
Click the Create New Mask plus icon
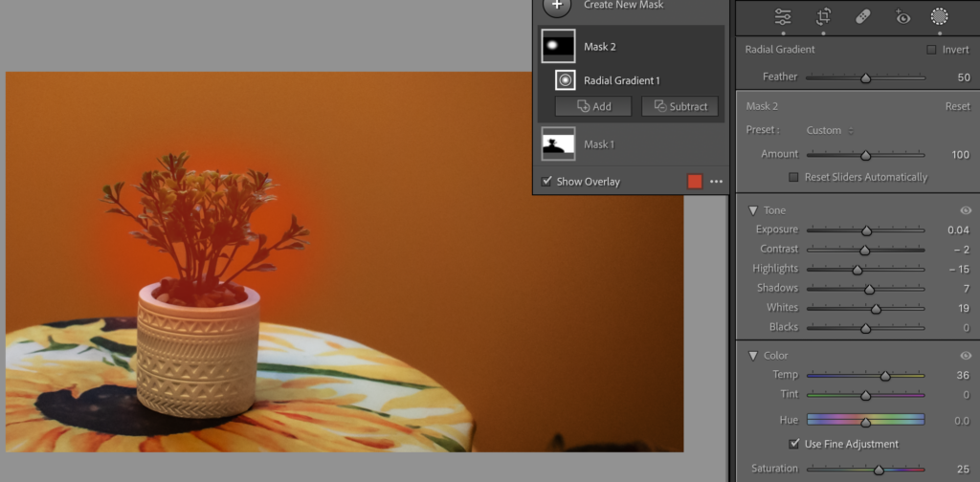pos(557,6)
